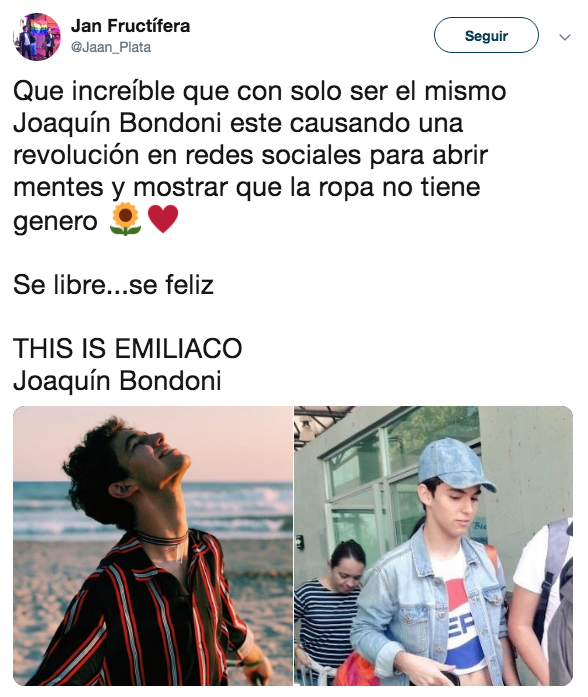Follow the account with the Seguir button
Screen dimensions: 588x697
point(486,35)
